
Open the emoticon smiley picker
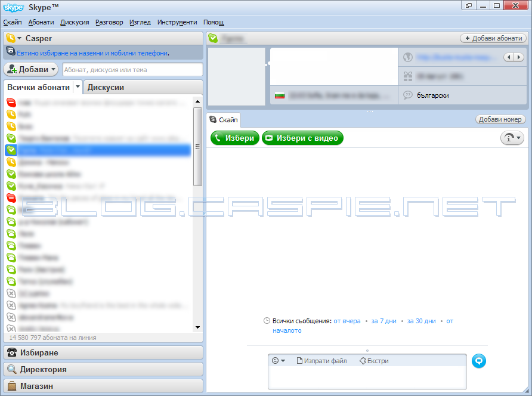[278, 361]
